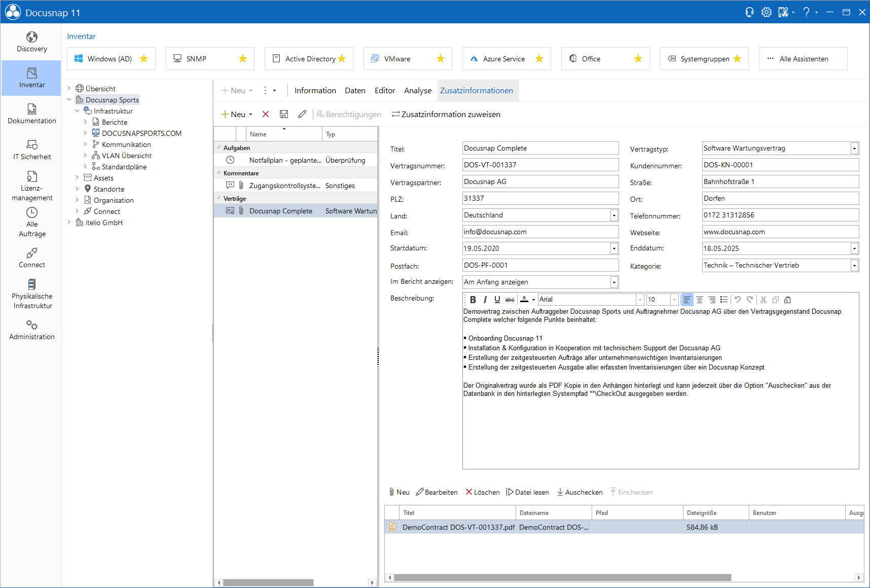The width and height of the screenshot is (870, 588).
Task: Select the Zugangskontrollsyste... comment row
Action: point(296,186)
